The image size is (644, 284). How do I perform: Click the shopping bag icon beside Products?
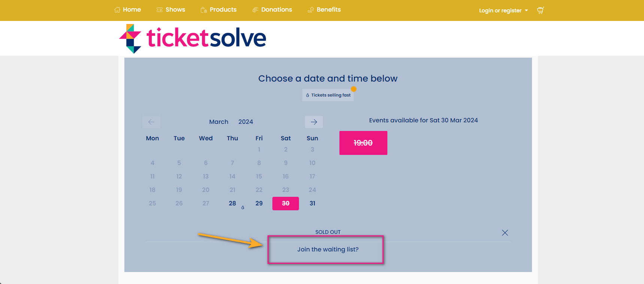(x=203, y=9)
